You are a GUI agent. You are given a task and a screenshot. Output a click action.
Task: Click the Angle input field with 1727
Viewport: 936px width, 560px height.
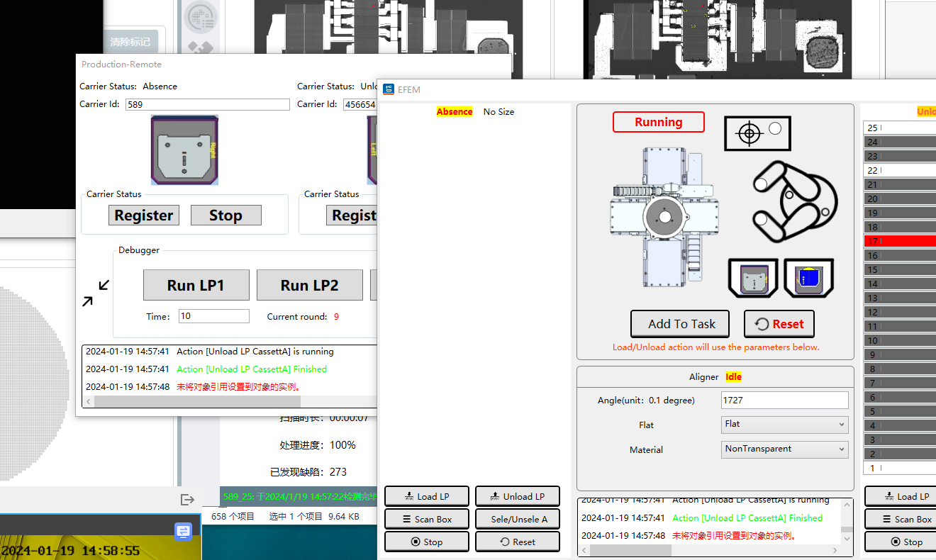784,400
